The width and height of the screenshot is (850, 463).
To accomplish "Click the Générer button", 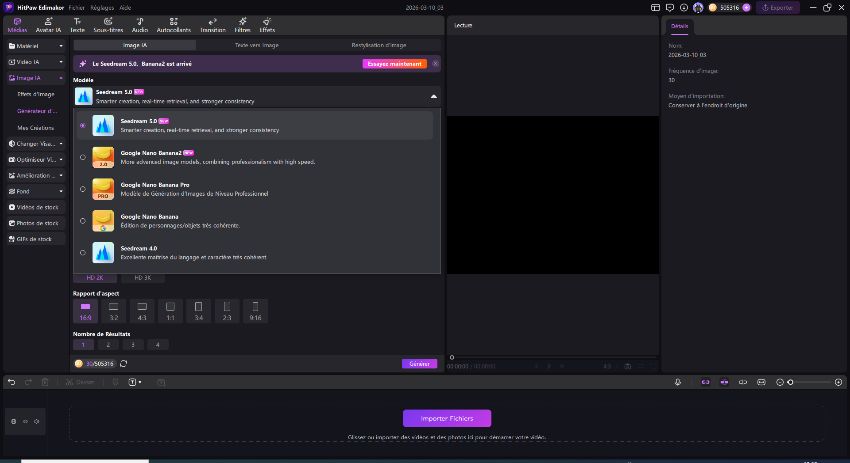I will [x=419, y=364].
